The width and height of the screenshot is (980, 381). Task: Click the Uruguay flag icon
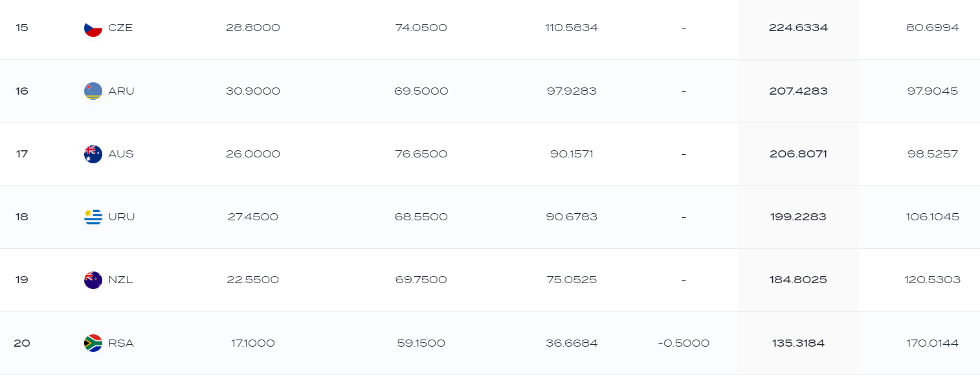tap(93, 217)
